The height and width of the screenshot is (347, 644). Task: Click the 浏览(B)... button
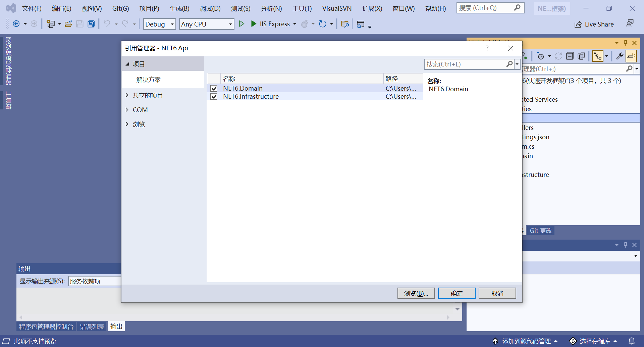point(416,293)
